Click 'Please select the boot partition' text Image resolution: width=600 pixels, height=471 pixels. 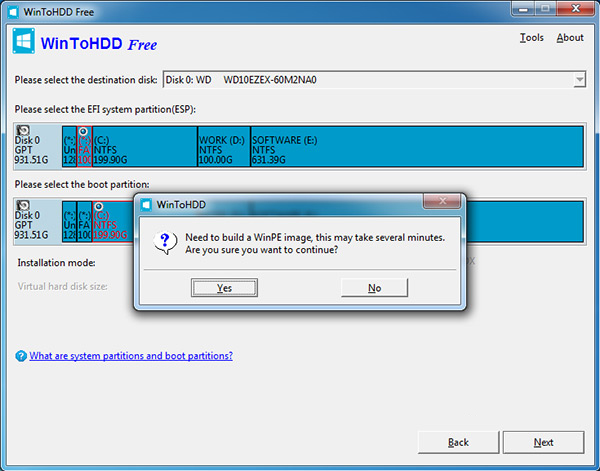(x=82, y=184)
